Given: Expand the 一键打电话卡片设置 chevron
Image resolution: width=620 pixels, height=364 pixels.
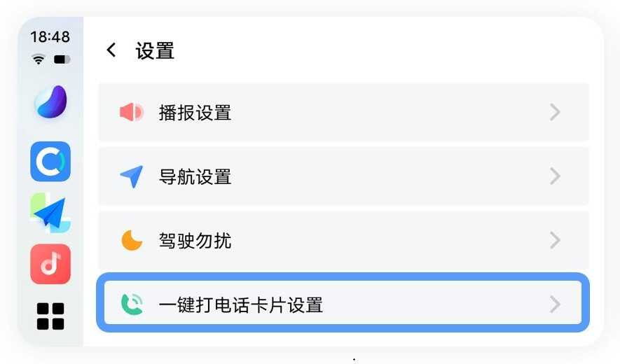Looking at the screenshot, I should [x=555, y=304].
